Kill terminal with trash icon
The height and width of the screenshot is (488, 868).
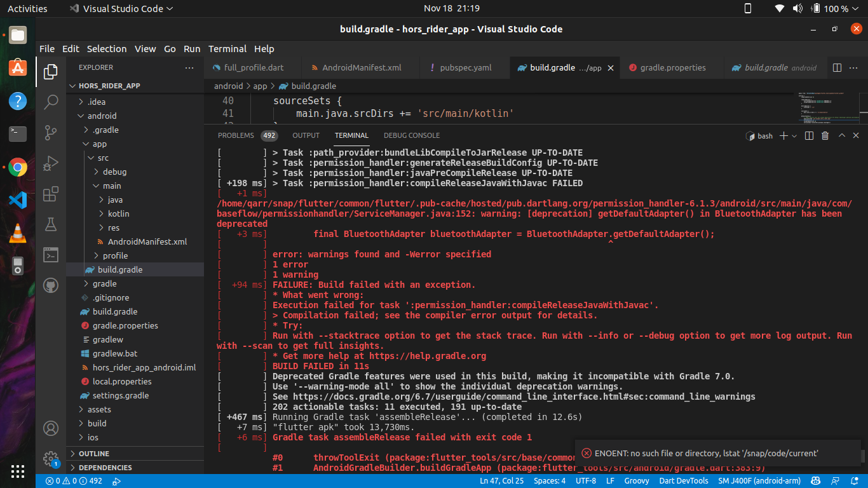click(x=825, y=135)
